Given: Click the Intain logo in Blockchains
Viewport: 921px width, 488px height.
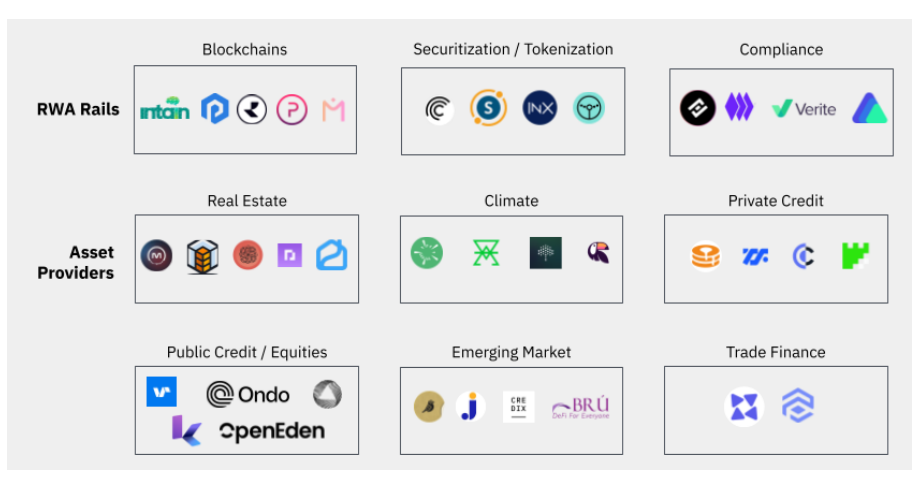Looking at the screenshot, I should tap(165, 109).
